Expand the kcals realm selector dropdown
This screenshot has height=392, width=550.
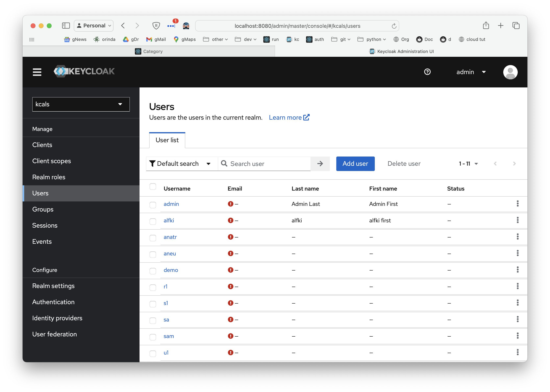click(x=81, y=104)
